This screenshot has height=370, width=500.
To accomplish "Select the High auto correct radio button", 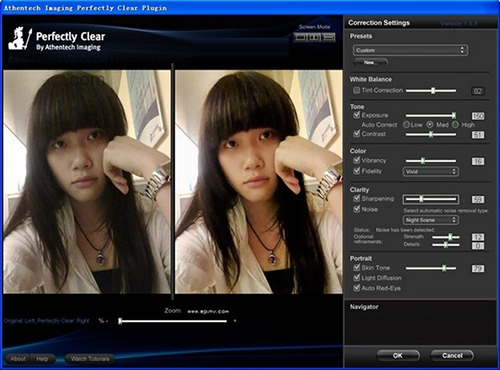I will pos(455,125).
